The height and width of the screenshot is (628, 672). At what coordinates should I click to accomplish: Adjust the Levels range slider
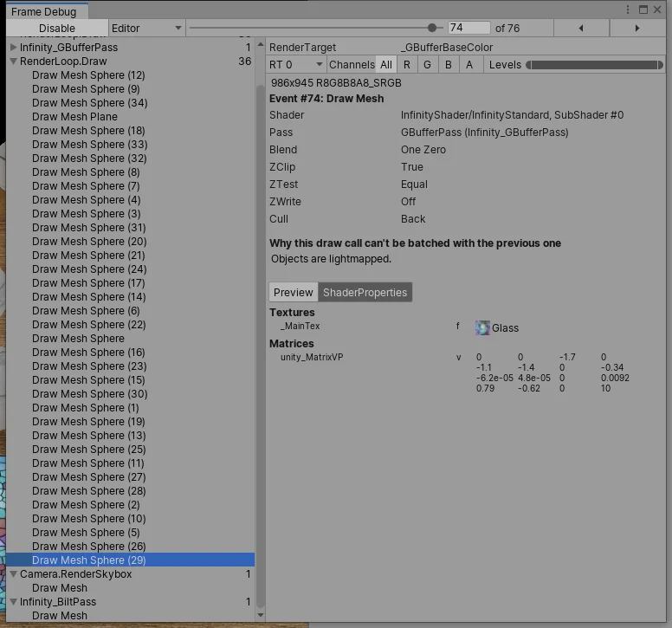click(594, 65)
